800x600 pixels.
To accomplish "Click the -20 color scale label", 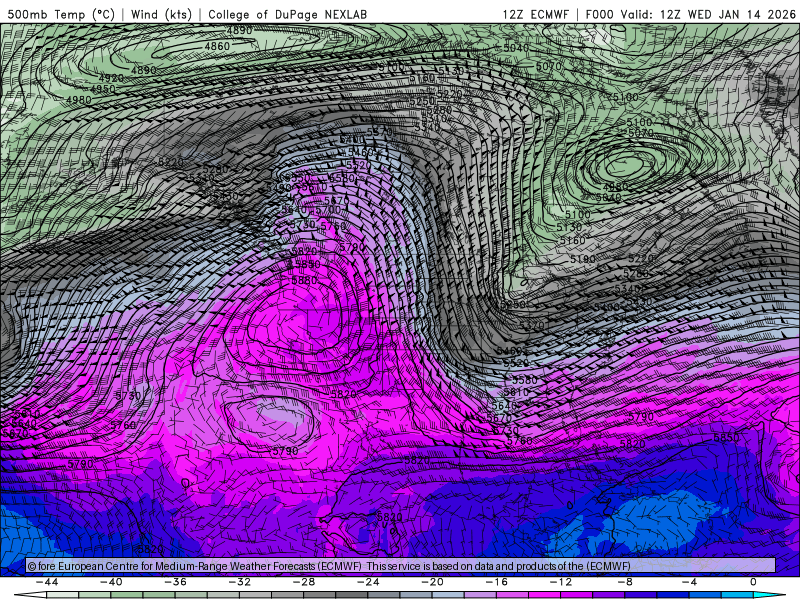I will point(433,582).
